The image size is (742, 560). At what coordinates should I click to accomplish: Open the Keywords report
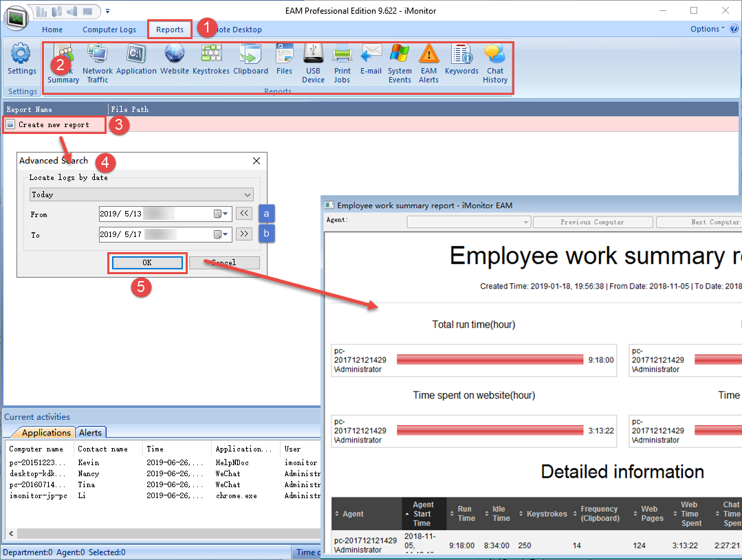coord(462,60)
